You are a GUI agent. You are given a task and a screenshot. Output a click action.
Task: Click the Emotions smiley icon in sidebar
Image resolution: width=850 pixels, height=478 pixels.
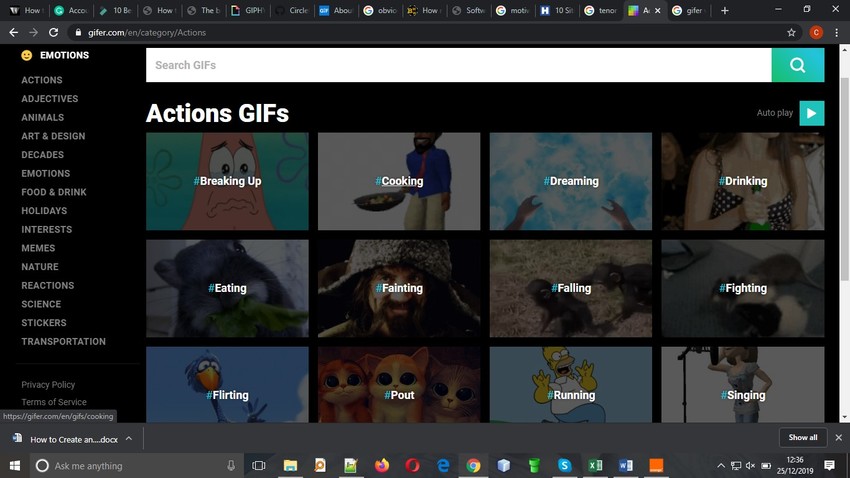(27, 55)
